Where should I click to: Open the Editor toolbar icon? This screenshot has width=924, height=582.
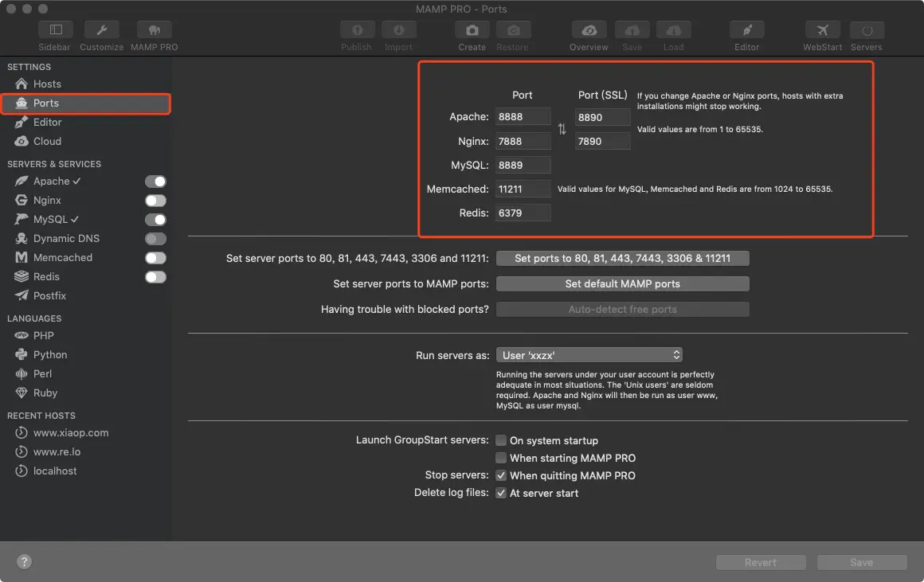pyautogui.click(x=746, y=30)
